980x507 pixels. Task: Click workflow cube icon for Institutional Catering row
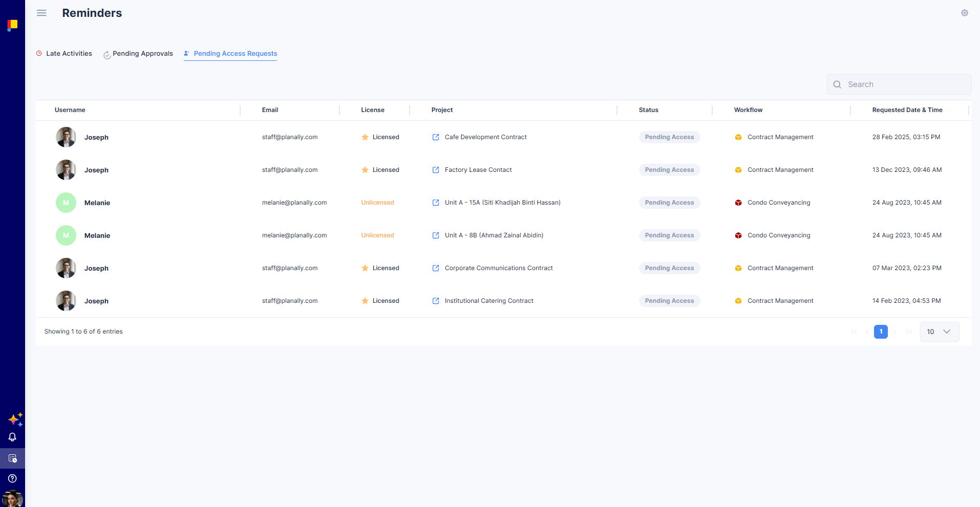coord(738,301)
